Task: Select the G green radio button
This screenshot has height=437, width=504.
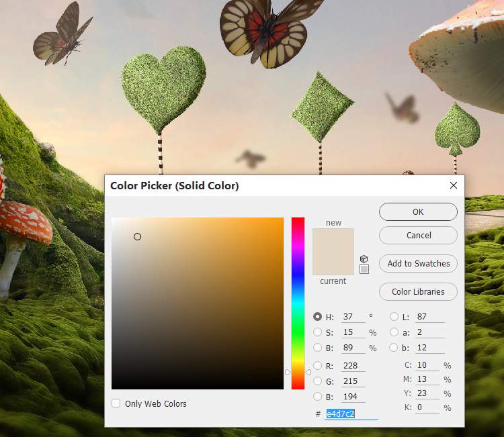Action: (x=318, y=381)
